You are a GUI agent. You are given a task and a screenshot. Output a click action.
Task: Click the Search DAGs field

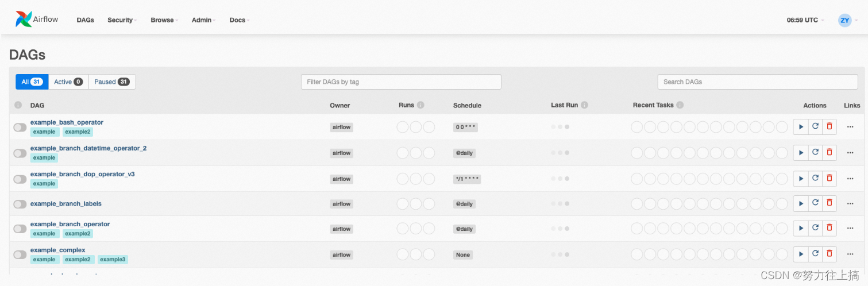pos(758,82)
